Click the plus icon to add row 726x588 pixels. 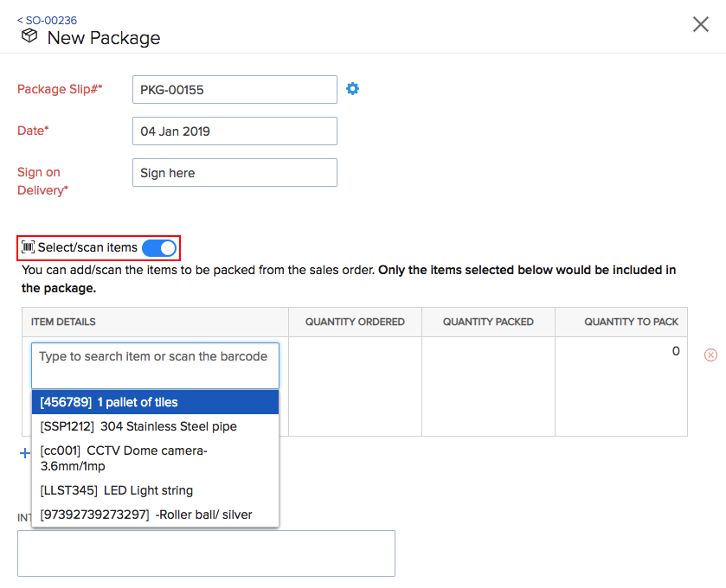click(x=24, y=452)
